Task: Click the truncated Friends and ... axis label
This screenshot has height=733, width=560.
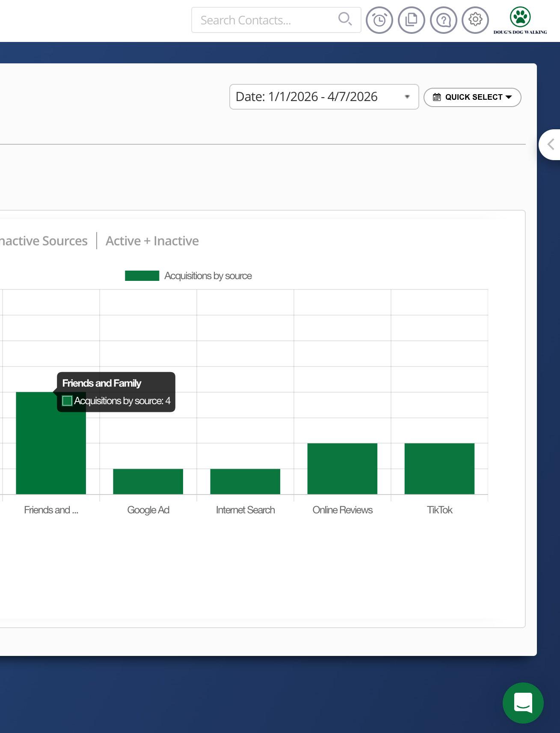Action: click(51, 510)
